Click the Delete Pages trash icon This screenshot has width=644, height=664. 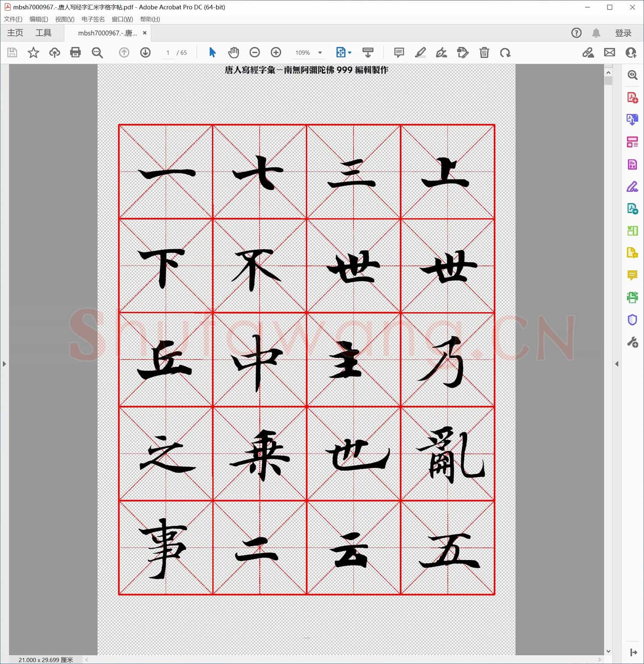[x=484, y=52]
